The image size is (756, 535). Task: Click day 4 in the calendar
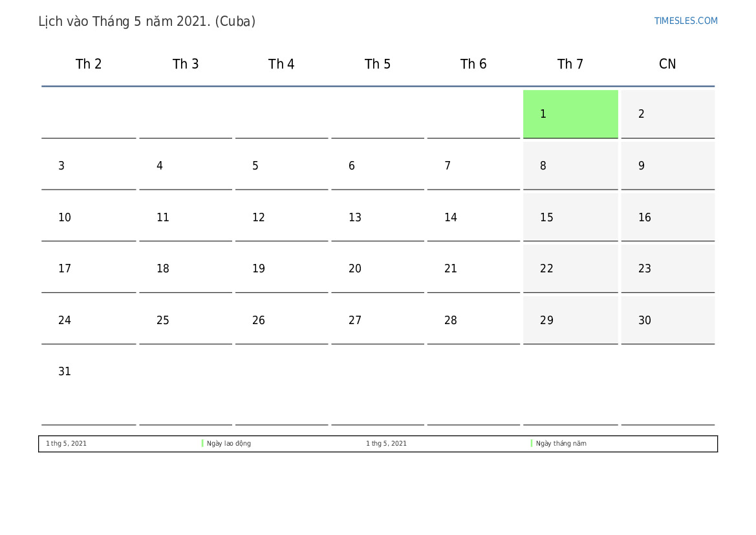[x=186, y=166]
